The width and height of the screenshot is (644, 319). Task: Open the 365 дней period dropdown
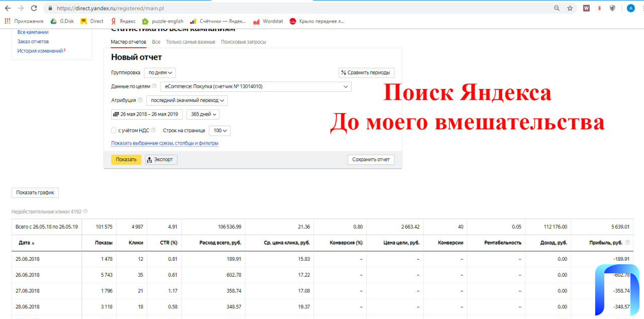pos(203,114)
